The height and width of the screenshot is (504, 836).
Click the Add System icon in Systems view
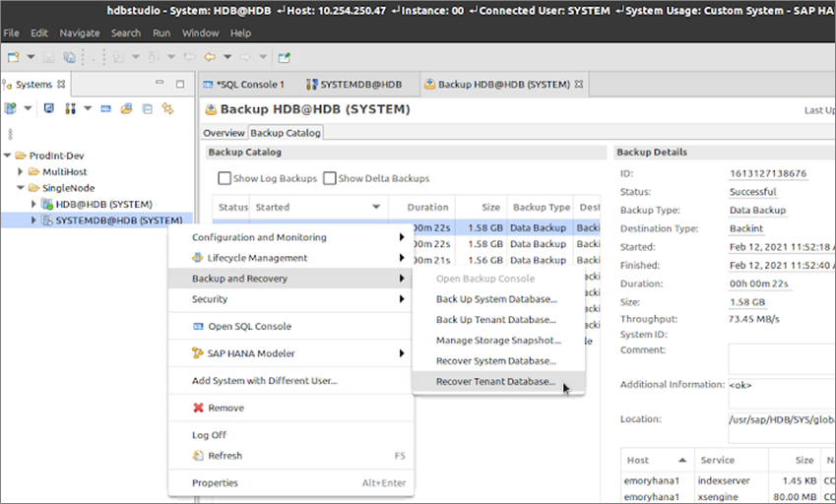[x=10, y=108]
